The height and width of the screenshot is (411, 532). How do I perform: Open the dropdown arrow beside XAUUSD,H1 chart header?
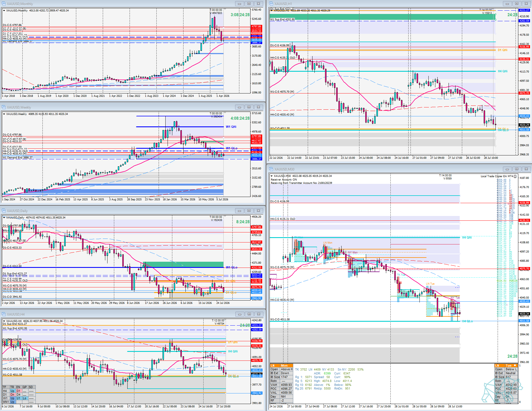pyautogui.click(x=271, y=11)
